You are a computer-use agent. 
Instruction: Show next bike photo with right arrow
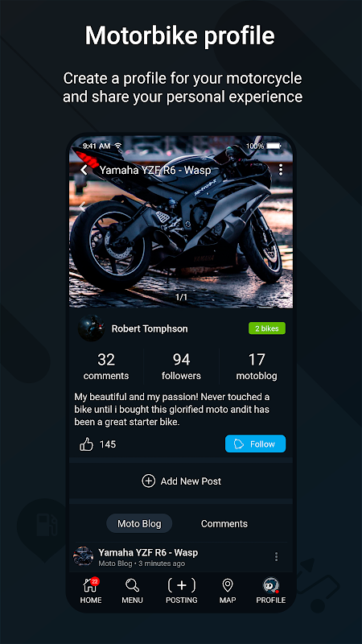[x=280, y=207]
